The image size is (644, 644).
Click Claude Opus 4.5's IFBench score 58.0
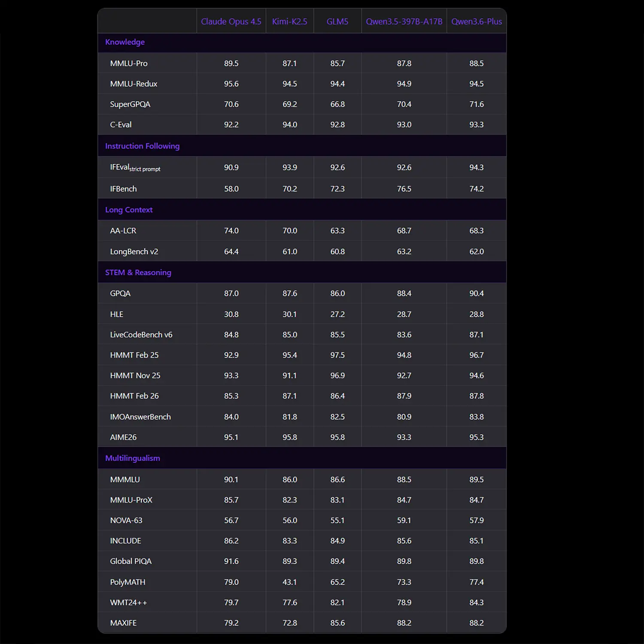point(231,189)
